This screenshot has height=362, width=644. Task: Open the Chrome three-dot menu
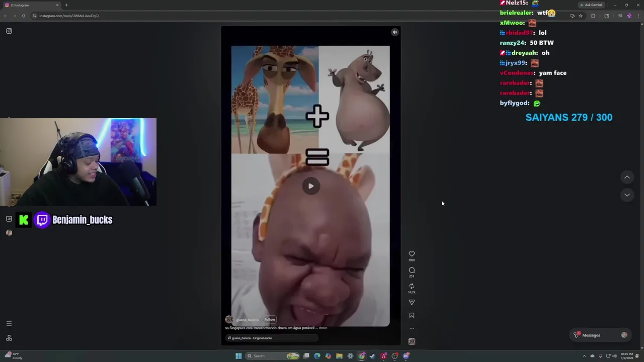(639, 16)
